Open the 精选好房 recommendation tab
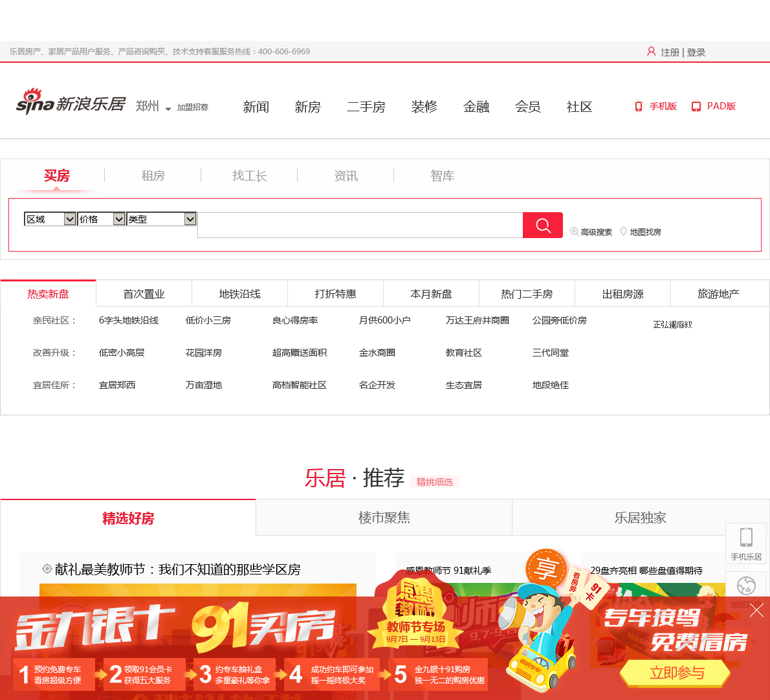 128,518
